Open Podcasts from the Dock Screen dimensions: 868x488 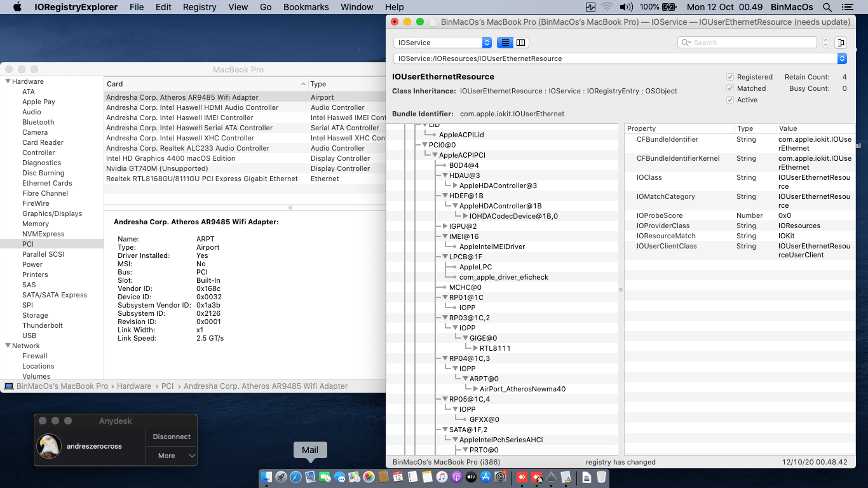tap(456, 477)
